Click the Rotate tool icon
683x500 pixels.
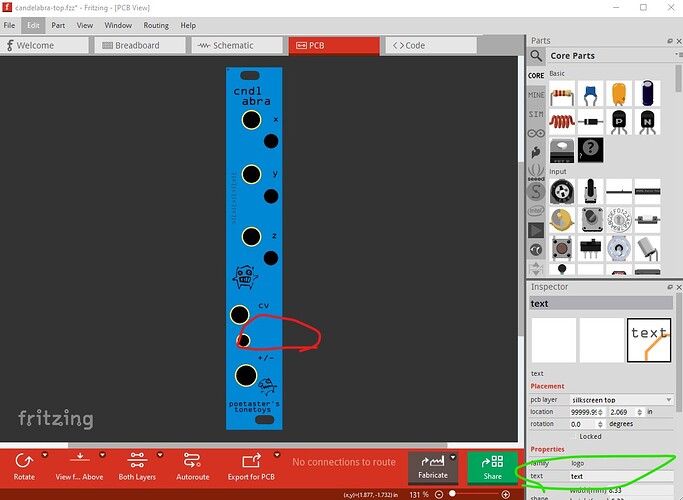[x=25, y=459]
